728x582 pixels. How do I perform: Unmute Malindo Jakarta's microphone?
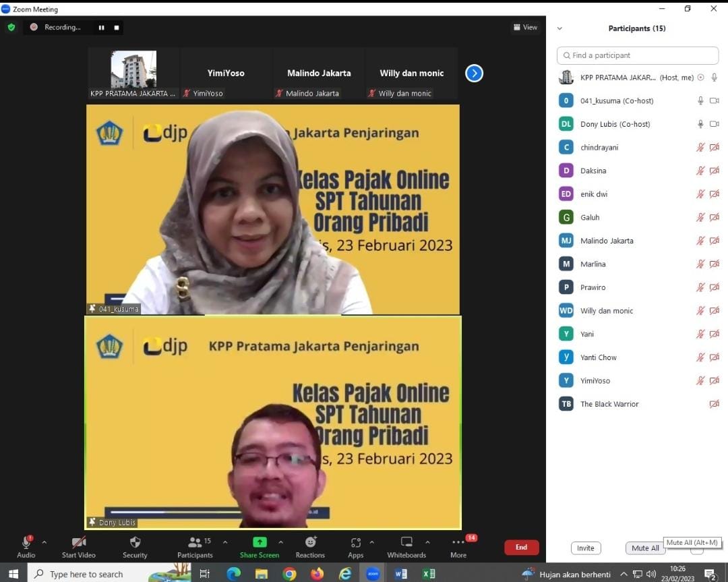click(699, 241)
